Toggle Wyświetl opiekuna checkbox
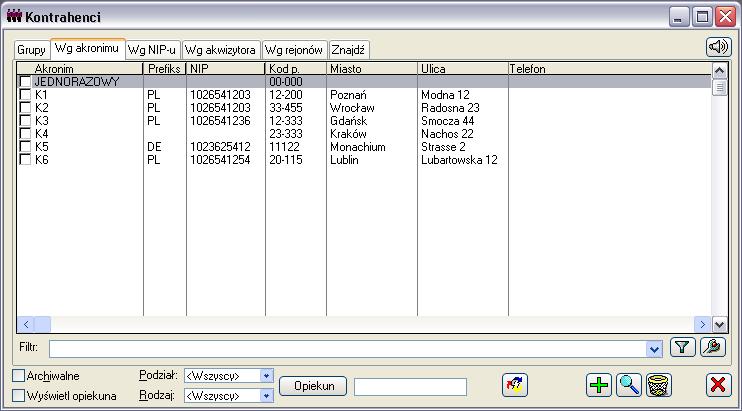Image resolution: width=742 pixels, height=411 pixels. tap(18, 395)
